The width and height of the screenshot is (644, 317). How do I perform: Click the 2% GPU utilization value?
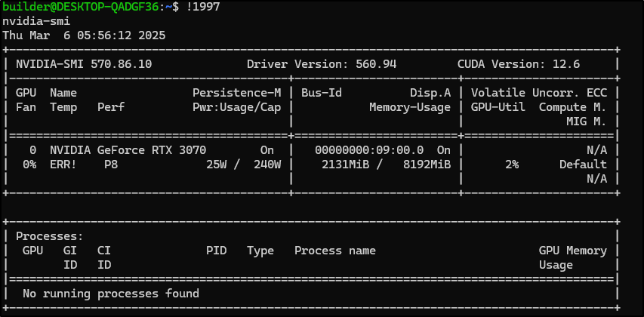pyautogui.click(x=512, y=165)
